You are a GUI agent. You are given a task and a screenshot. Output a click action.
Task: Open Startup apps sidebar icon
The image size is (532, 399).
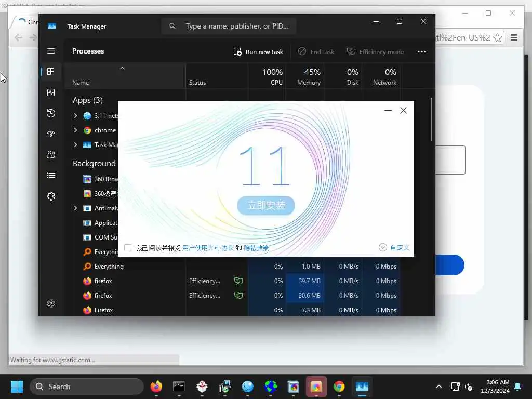click(x=51, y=134)
